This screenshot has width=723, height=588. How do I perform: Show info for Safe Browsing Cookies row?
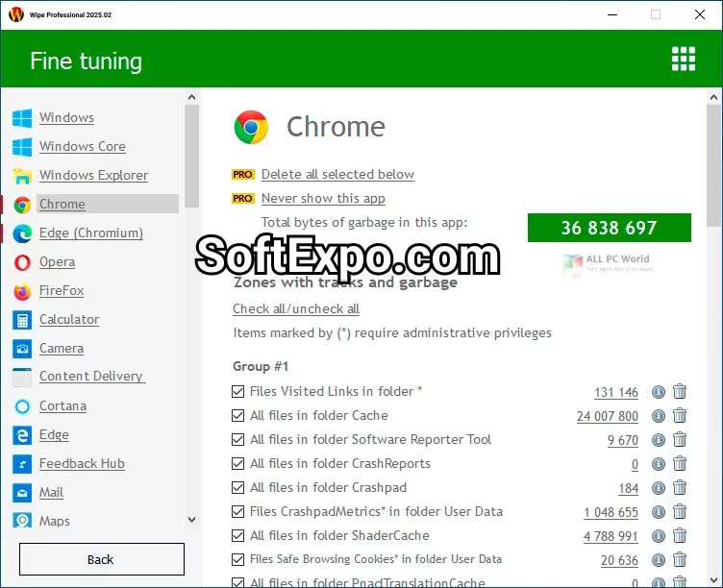[x=659, y=559]
